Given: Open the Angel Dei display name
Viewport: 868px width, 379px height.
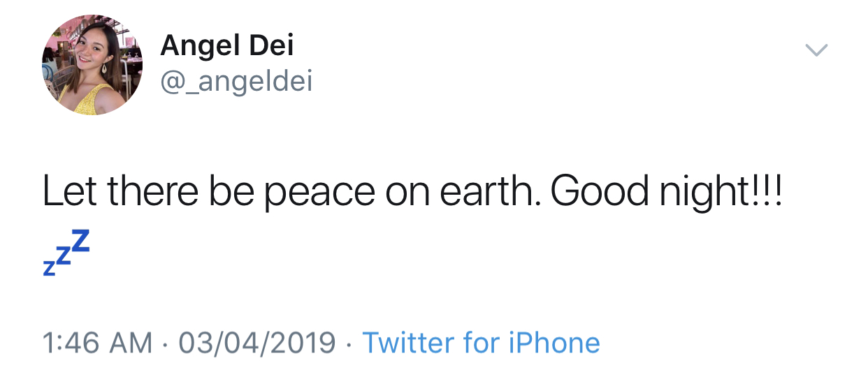Looking at the screenshot, I should click(227, 47).
